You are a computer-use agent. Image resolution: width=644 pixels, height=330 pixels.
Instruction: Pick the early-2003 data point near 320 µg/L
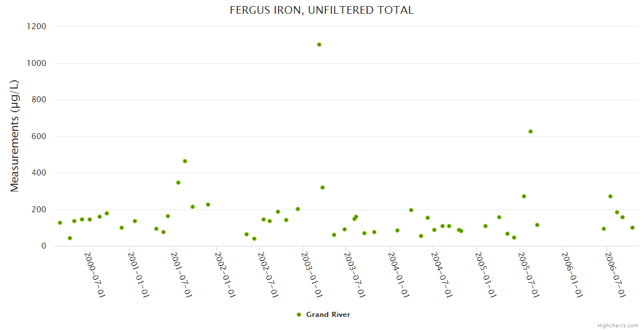323,188
